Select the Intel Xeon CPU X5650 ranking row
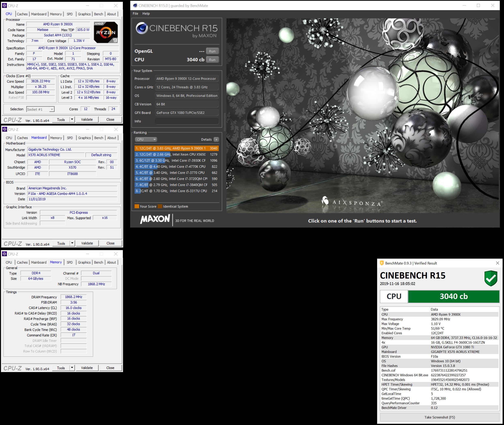Viewport: 504px width, 425px height. pos(177,154)
